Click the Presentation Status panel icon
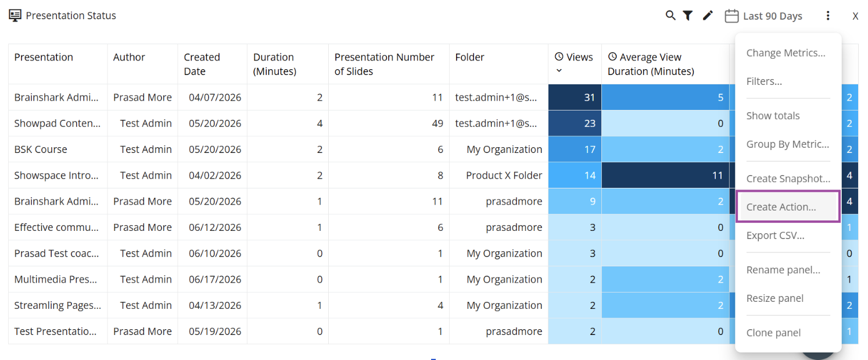Screen dimensions: 868x360 [x=15, y=16]
